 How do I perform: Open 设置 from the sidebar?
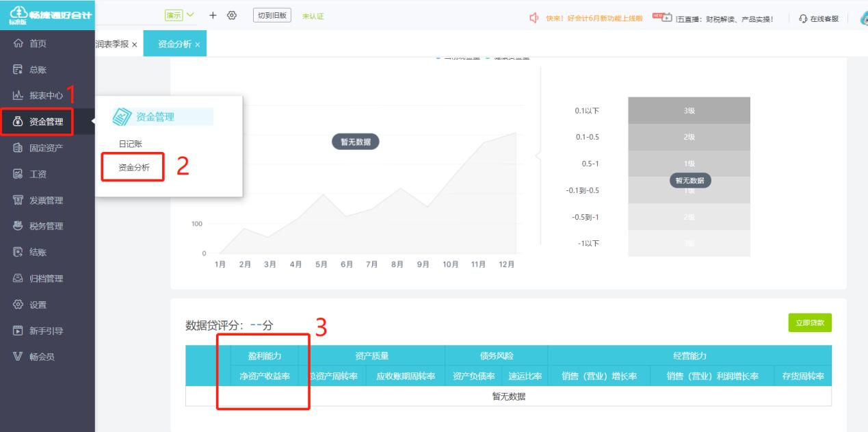36,305
